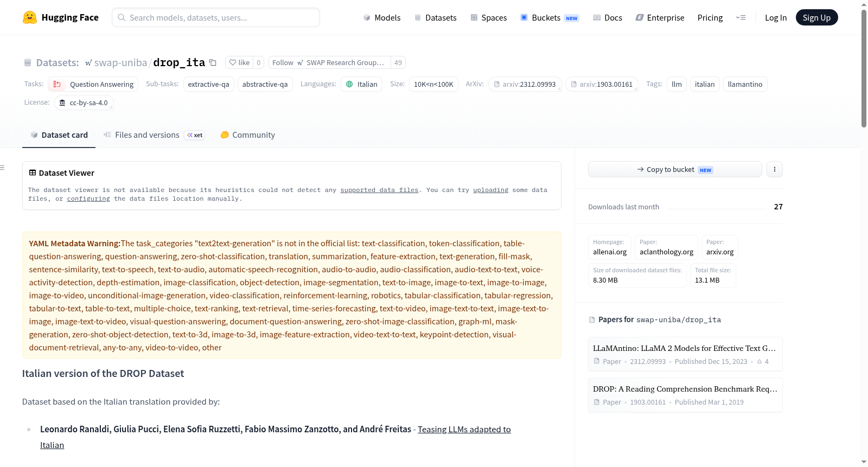Select the Question Answering task tag
This screenshot has width=868, height=467.
click(93, 84)
